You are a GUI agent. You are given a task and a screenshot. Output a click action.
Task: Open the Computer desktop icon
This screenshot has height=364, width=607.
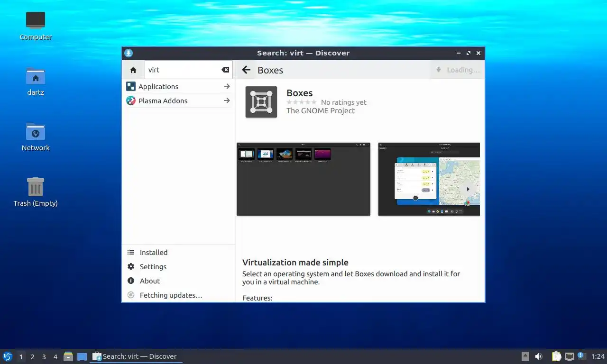[x=36, y=26]
